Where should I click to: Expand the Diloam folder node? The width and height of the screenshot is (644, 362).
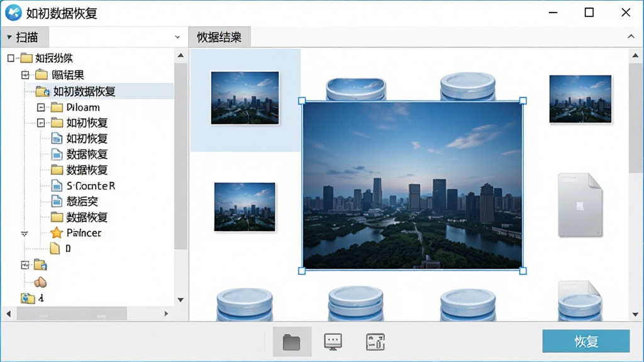point(41,107)
